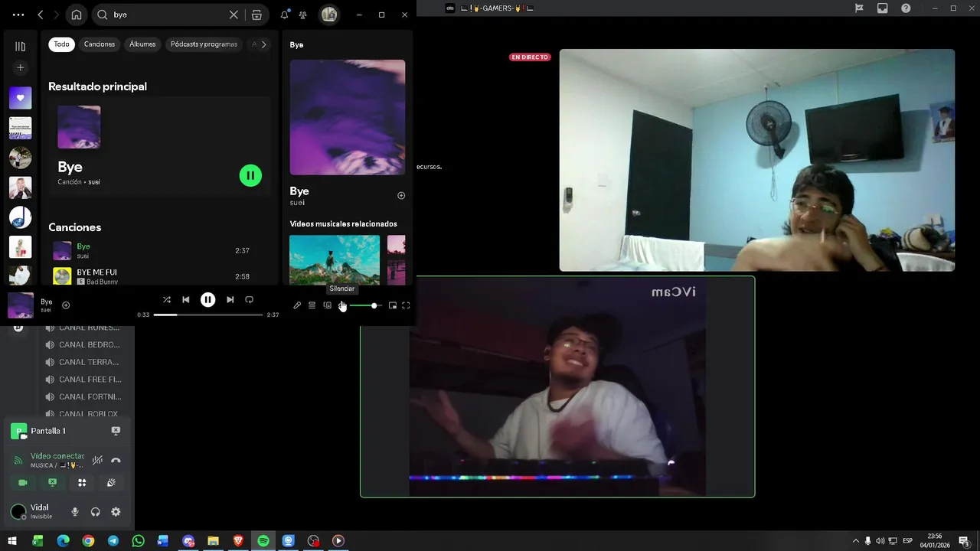Stop streaming Pantalla 1

click(116, 431)
